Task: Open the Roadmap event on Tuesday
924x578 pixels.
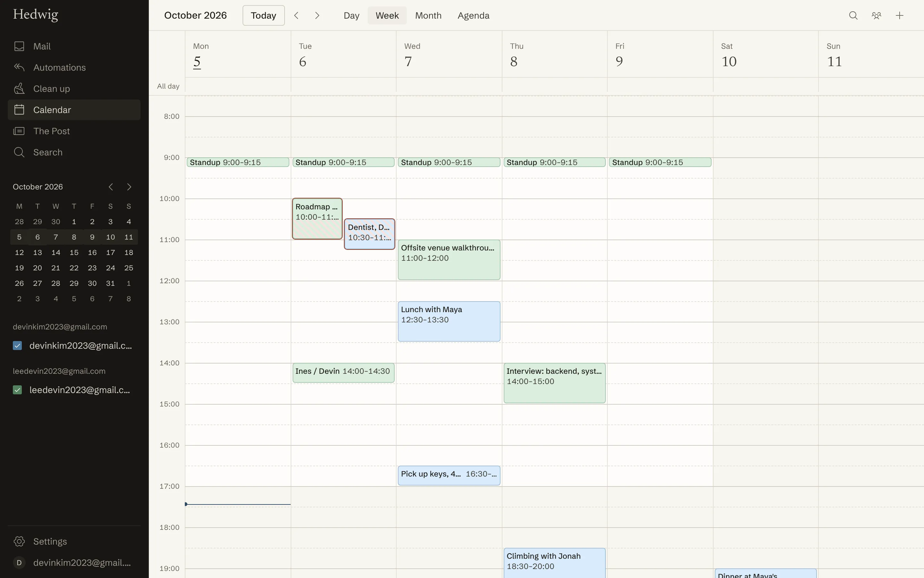Action: click(x=317, y=219)
